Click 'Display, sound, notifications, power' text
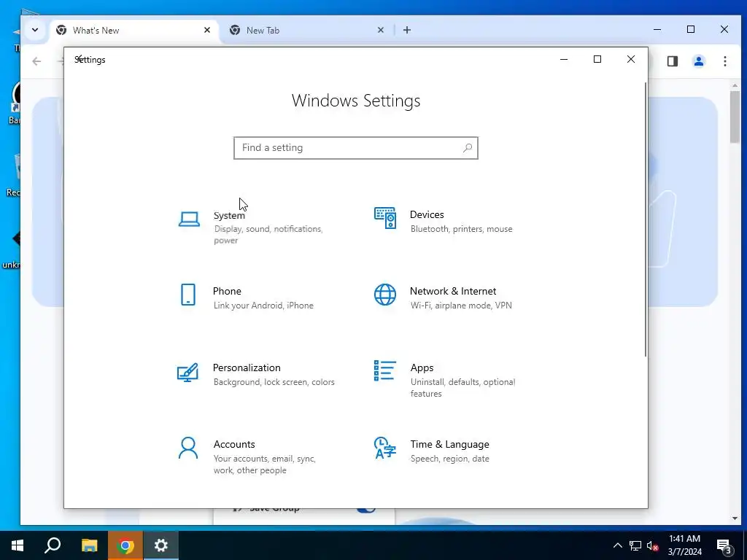This screenshot has width=747, height=560. pyautogui.click(x=268, y=235)
